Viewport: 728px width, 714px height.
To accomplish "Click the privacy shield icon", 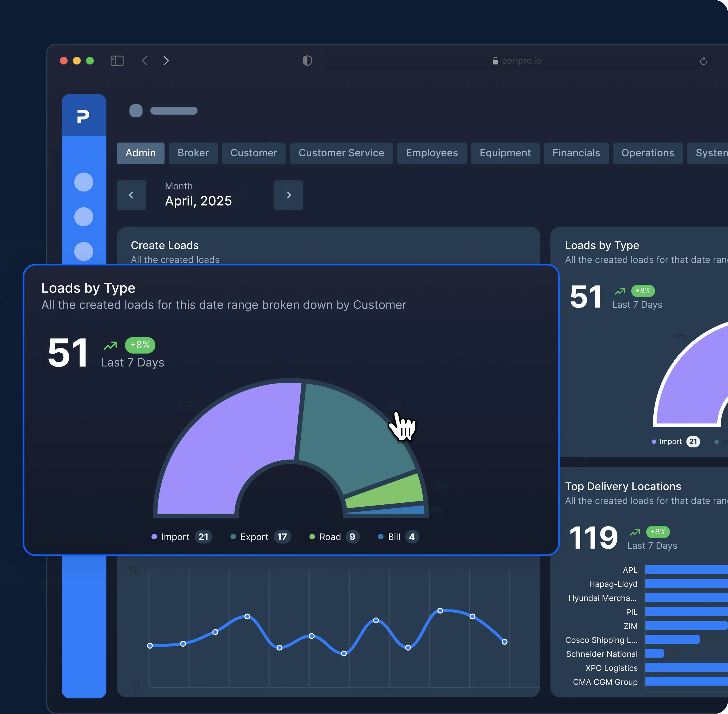I will (307, 61).
